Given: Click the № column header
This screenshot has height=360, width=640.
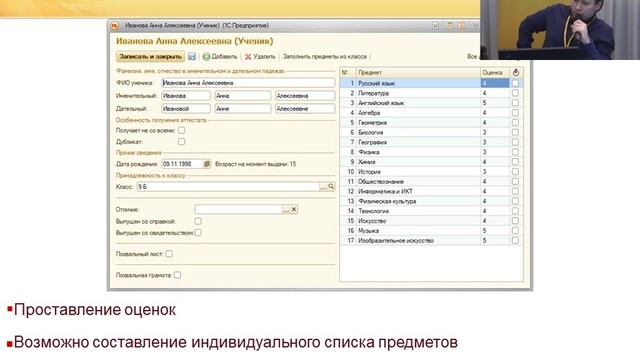Looking at the screenshot, I should (x=348, y=72).
